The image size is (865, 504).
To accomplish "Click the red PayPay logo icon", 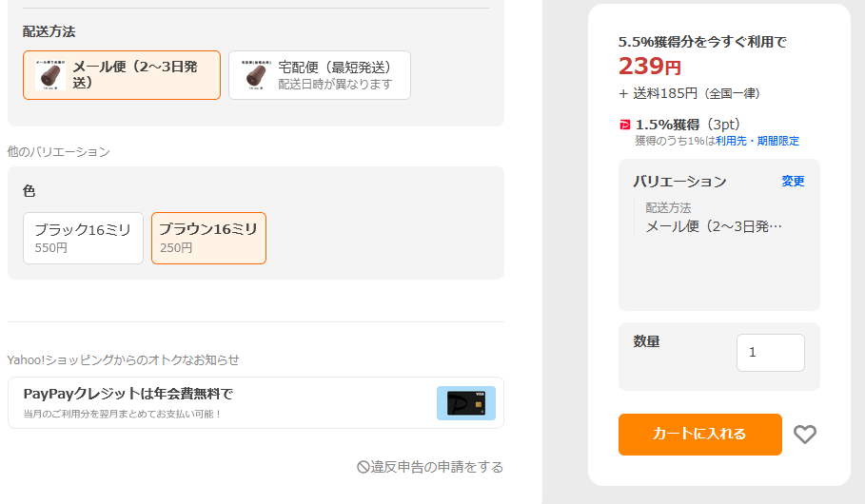I will click(624, 125).
